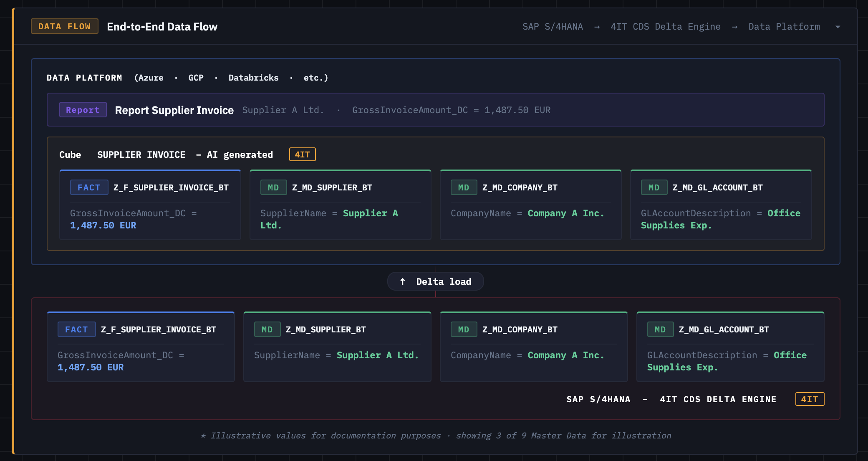868x461 pixels.
Task: Select 4IT CDS Delta Engine in the breadcrumb
Action: 666,26
